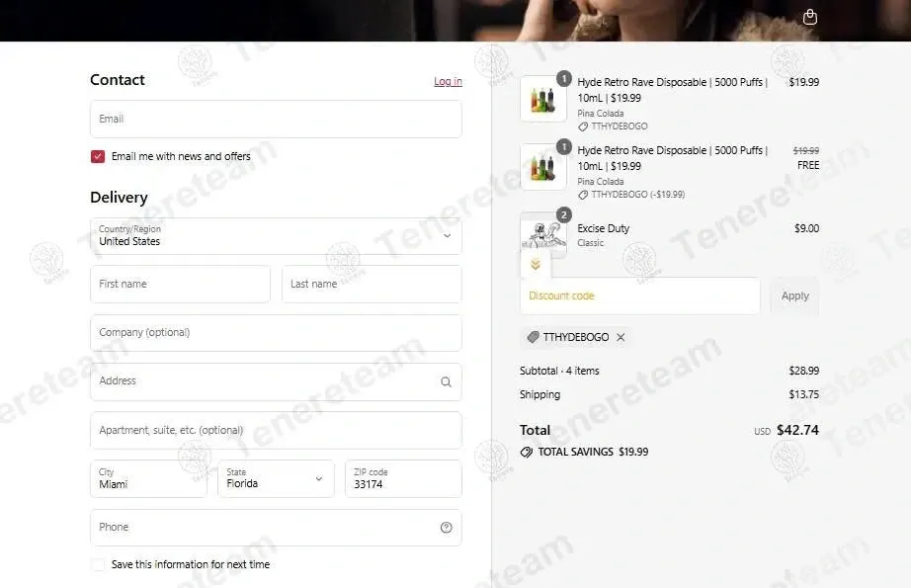911x588 pixels.
Task: Click the help question mark in Phone field
Action: point(447,528)
